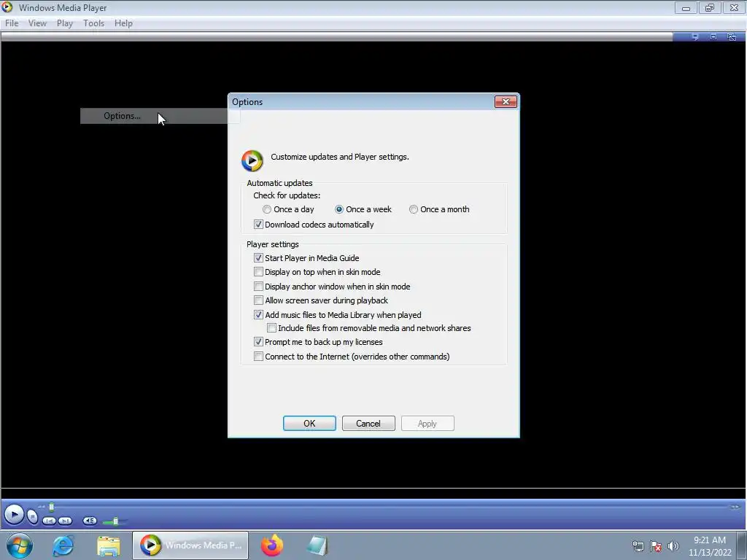Confirm the Options dialog with OK

(x=309, y=424)
